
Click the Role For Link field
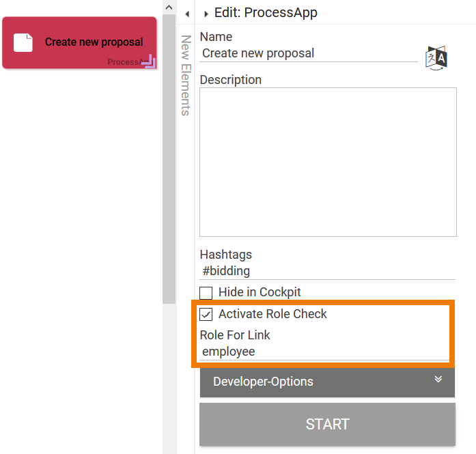324,352
